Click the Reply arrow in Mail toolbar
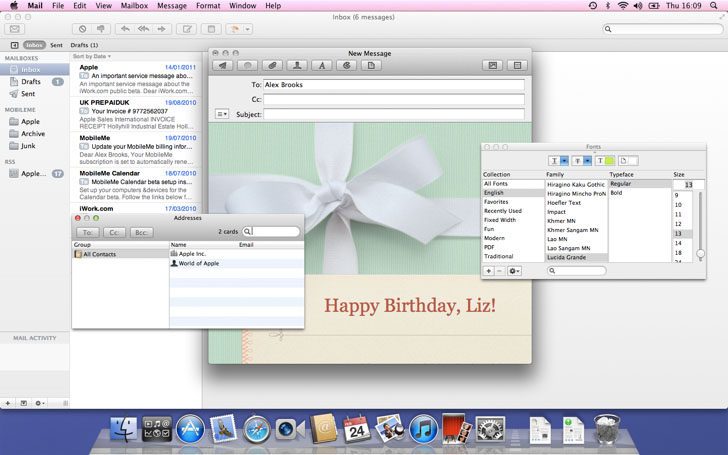The height and width of the screenshot is (455, 728). tap(125, 29)
